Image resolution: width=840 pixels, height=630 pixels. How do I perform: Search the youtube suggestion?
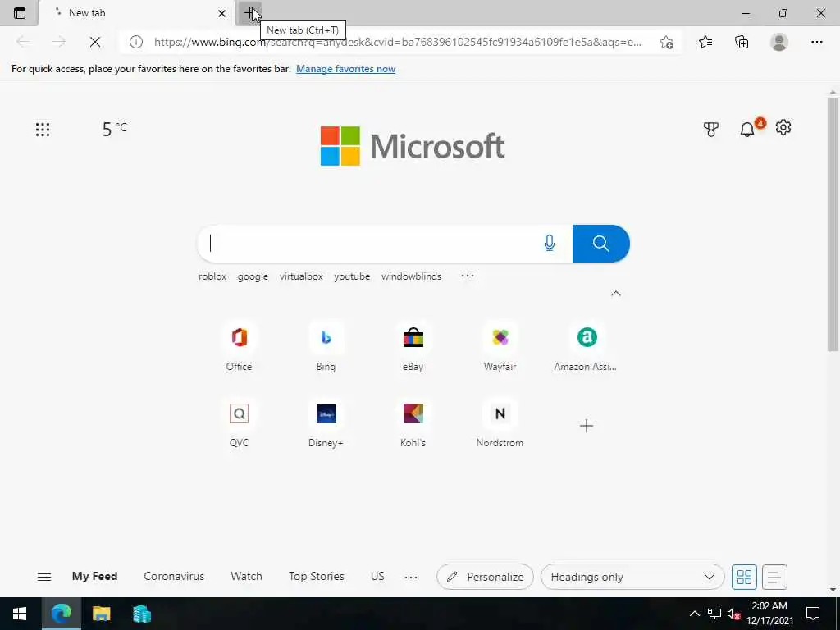352,276
